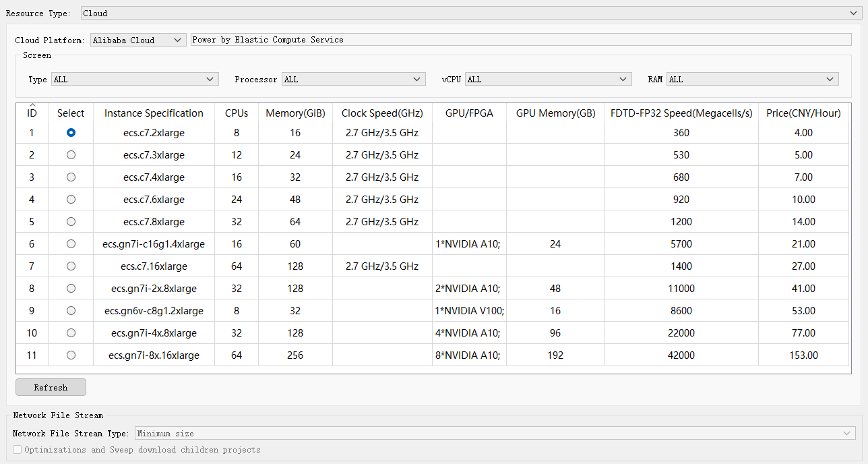Select the ecs.c7.16xlarge radio option
Screen dimensions: 868x464
pos(71,266)
